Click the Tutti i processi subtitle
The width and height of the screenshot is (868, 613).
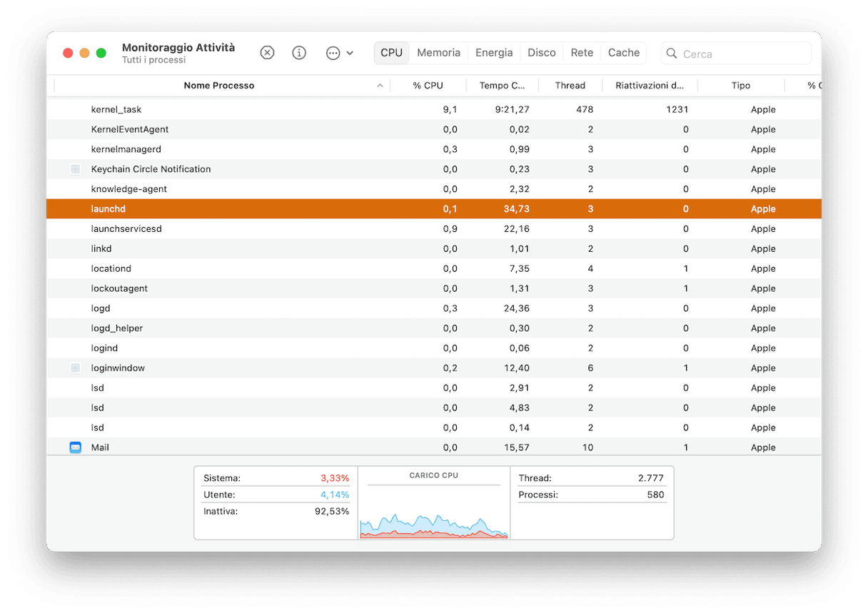click(x=154, y=60)
